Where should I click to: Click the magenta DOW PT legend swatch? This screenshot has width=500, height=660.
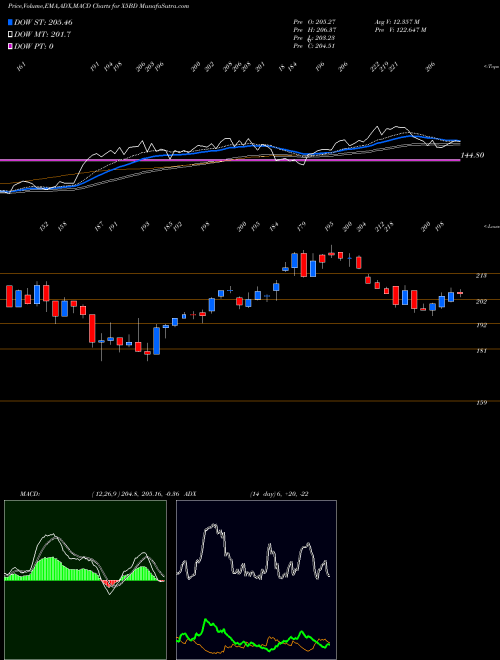[10, 46]
